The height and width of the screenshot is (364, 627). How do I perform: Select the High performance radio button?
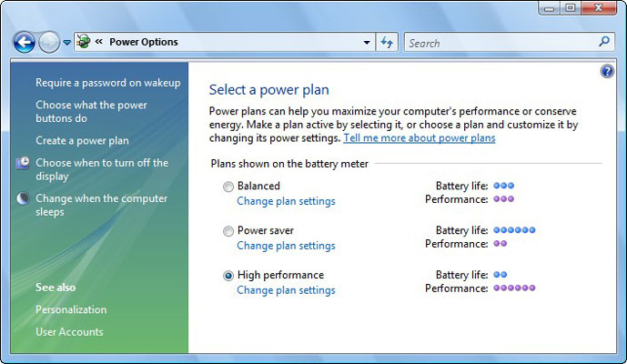228,276
